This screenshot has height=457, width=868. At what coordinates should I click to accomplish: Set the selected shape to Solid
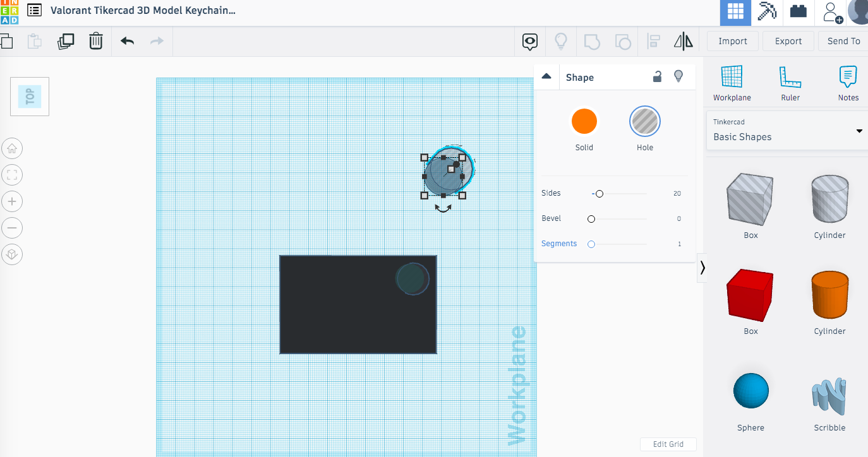(x=584, y=121)
